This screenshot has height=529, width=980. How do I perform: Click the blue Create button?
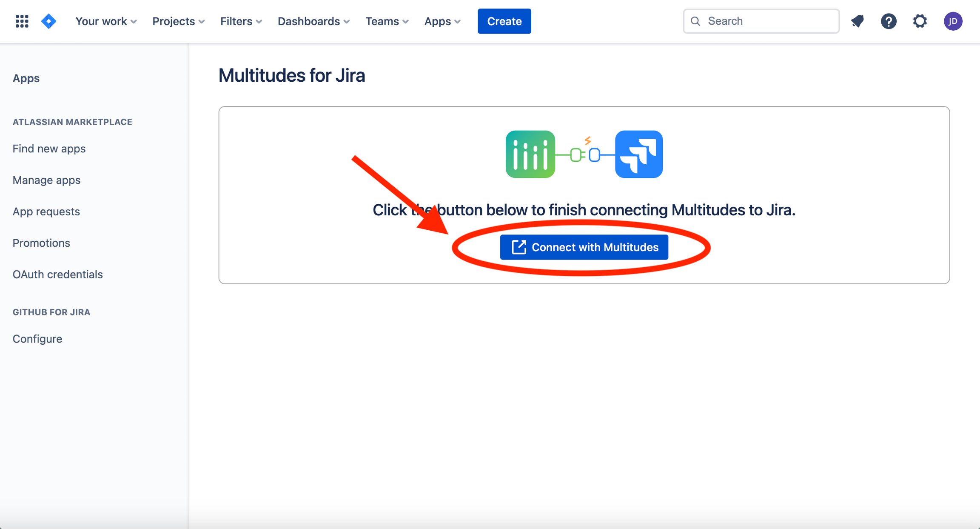(504, 21)
